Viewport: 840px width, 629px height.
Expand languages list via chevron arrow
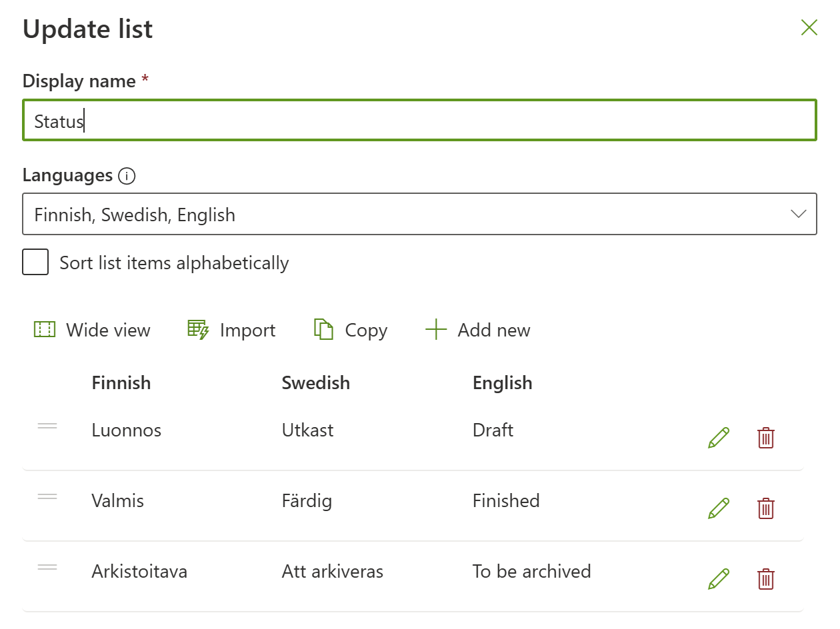[798, 215]
